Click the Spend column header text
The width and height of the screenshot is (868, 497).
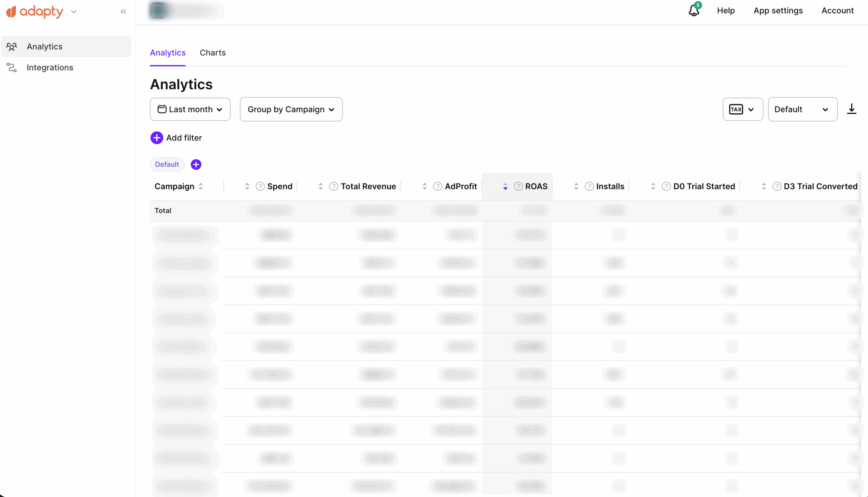click(x=280, y=186)
